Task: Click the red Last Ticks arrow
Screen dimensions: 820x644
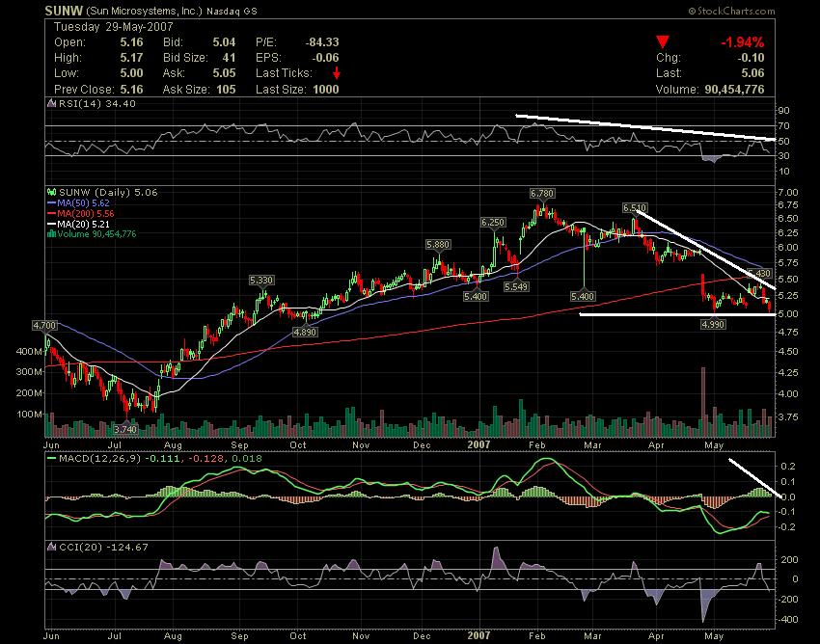Action: [337, 73]
